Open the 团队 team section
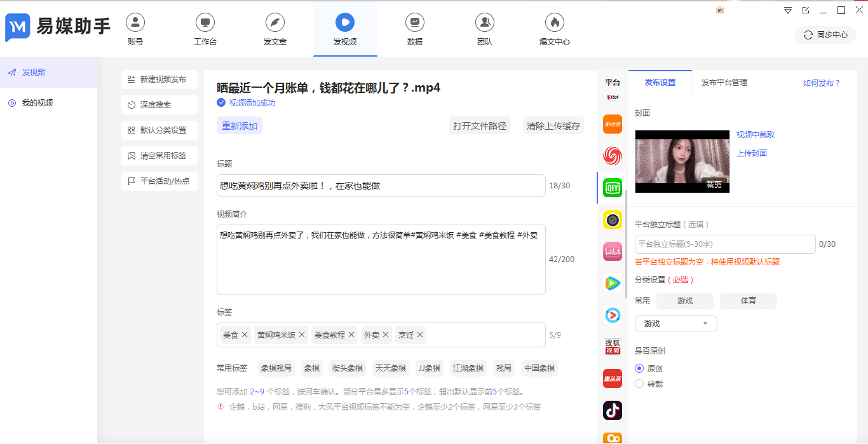 [x=485, y=30]
